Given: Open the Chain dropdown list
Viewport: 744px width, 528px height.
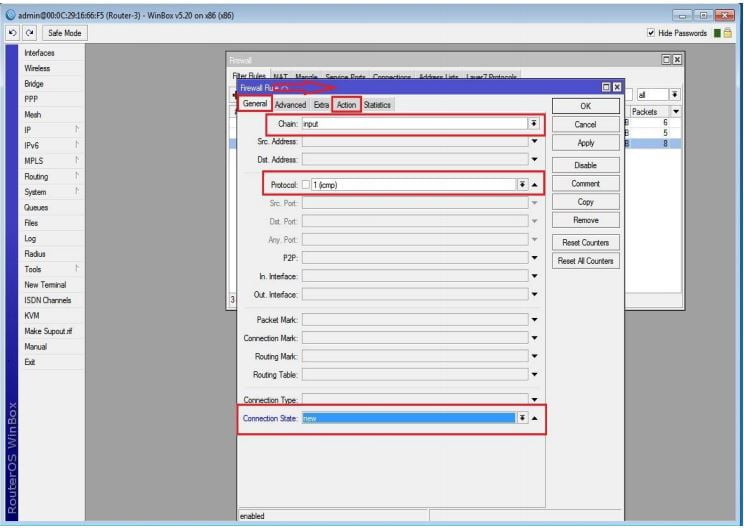Looking at the screenshot, I should click(533, 124).
